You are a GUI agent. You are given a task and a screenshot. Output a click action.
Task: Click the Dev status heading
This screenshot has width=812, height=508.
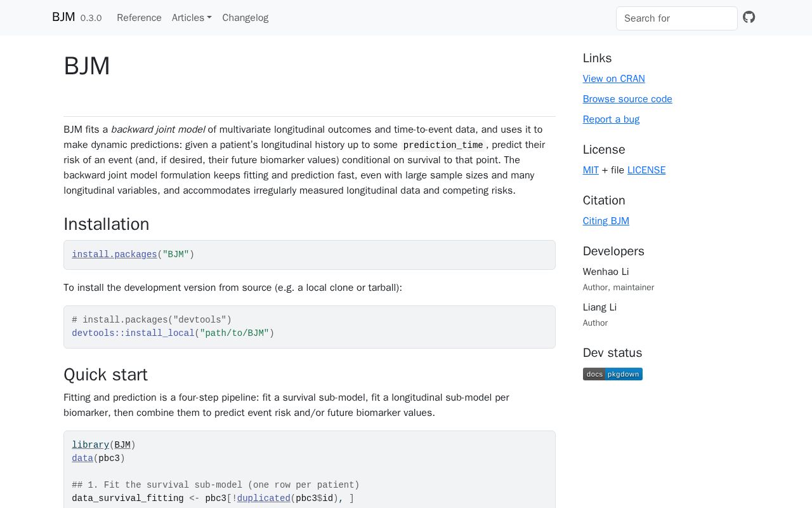click(612, 353)
